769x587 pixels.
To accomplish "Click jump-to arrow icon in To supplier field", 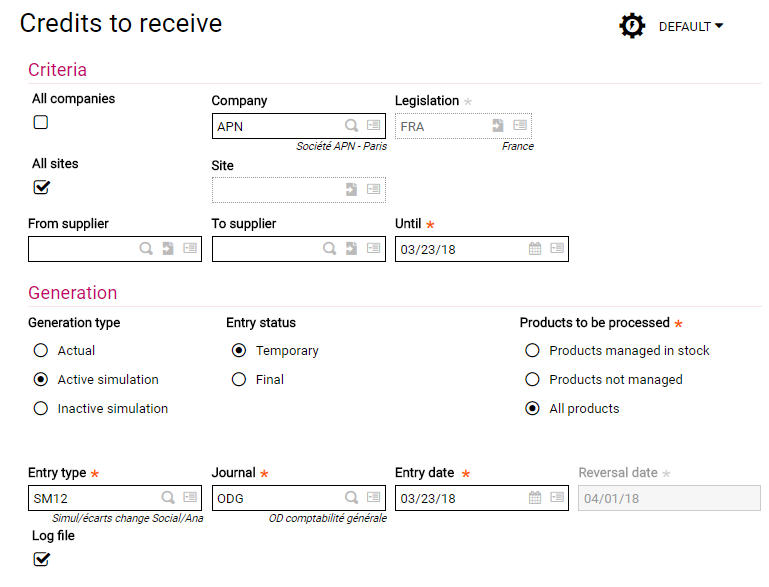I will tap(352, 249).
